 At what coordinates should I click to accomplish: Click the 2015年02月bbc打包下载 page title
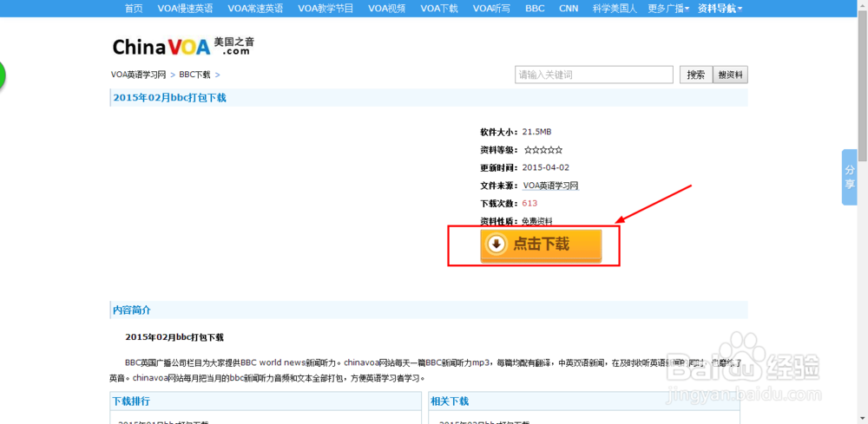pyautogui.click(x=170, y=98)
